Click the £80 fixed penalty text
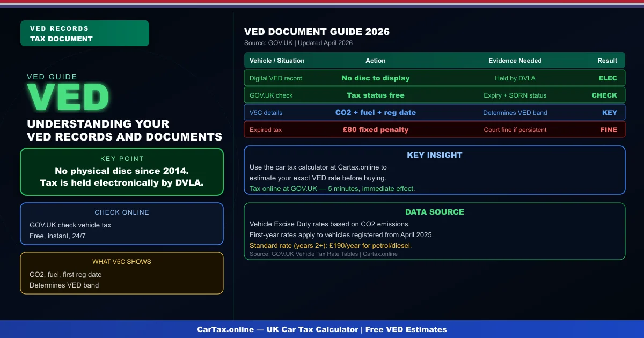The image size is (644, 338). tap(375, 130)
